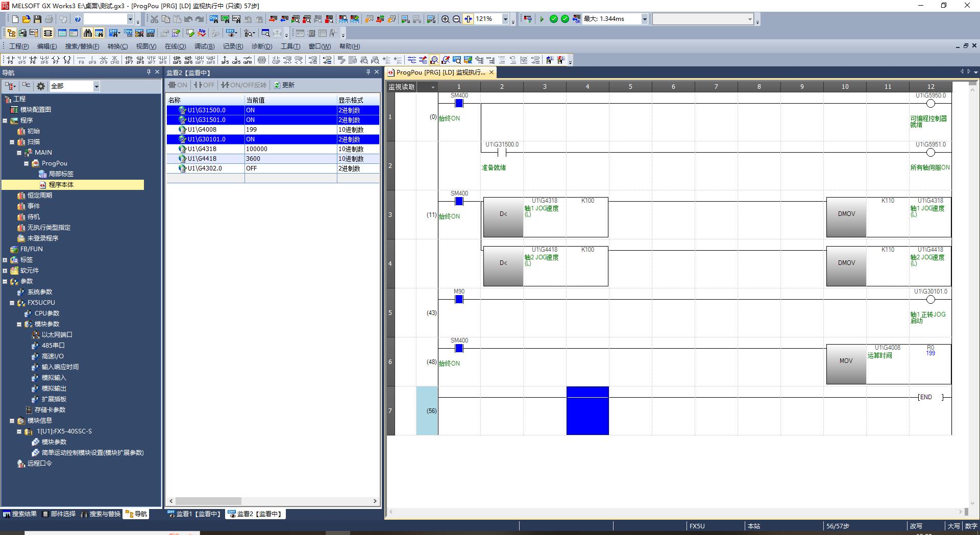Click the 更新 refresh button in watch panel
The height and width of the screenshot is (535, 980).
click(284, 85)
